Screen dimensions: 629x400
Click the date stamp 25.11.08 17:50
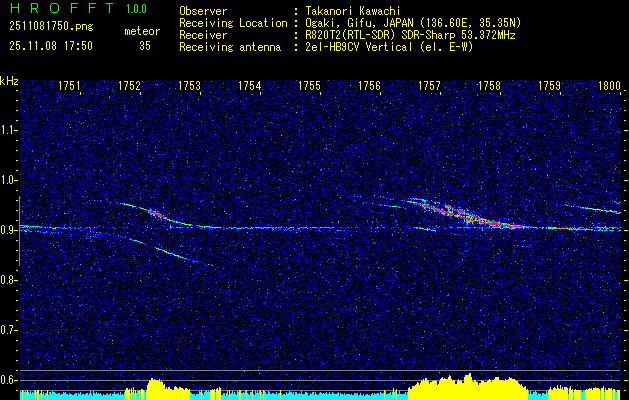51,46
